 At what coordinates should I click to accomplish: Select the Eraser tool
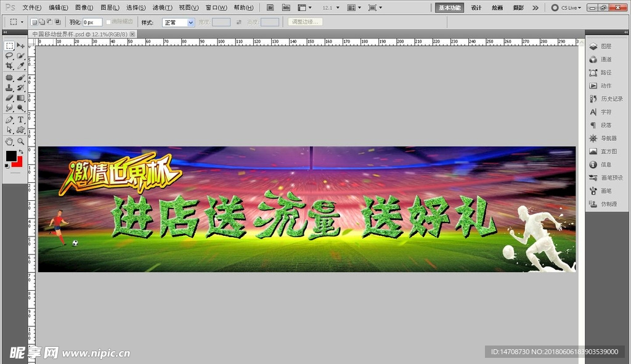(x=9, y=98)
